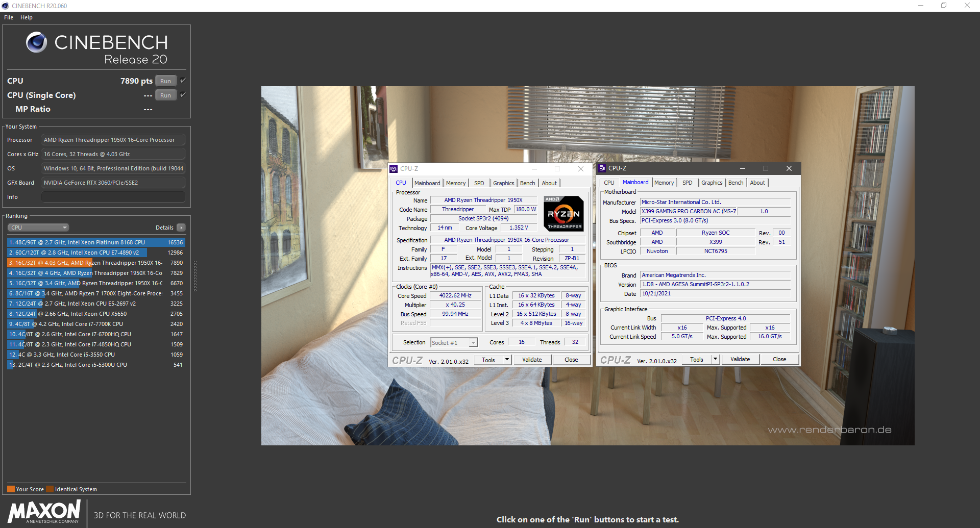Screen dimensions: 980x528
Task: Click the Cinebench logo icon
Action: [37, 42]
